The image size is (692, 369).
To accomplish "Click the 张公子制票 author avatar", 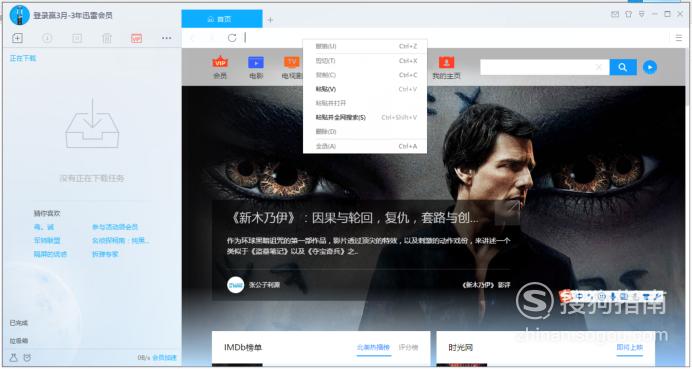I will [236, 285].
